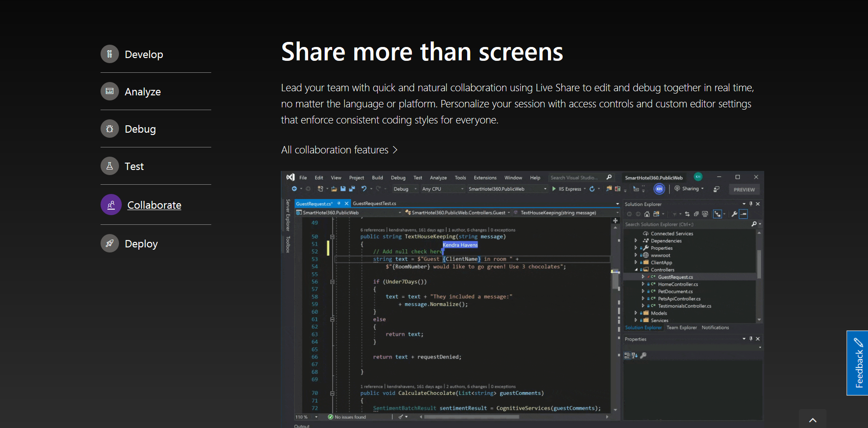
Task: Toggle the pin on the GuestRequest.cs tab
Action: (338, 203)
